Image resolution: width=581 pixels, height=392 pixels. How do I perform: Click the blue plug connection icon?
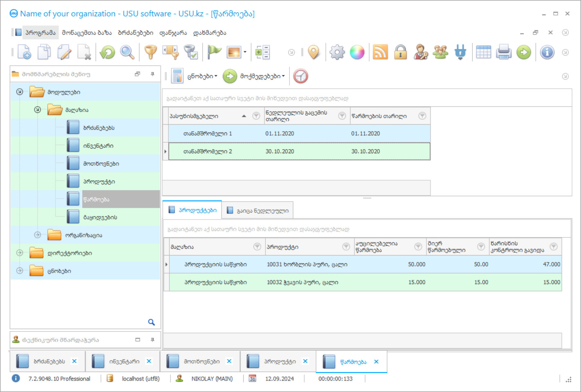click(x=460, y=52)
